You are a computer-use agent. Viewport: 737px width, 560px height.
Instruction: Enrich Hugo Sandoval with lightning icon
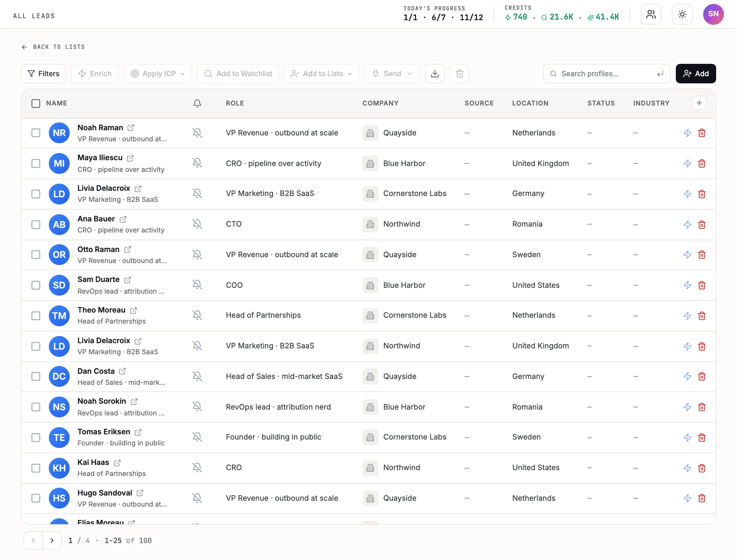pos(687,498)
